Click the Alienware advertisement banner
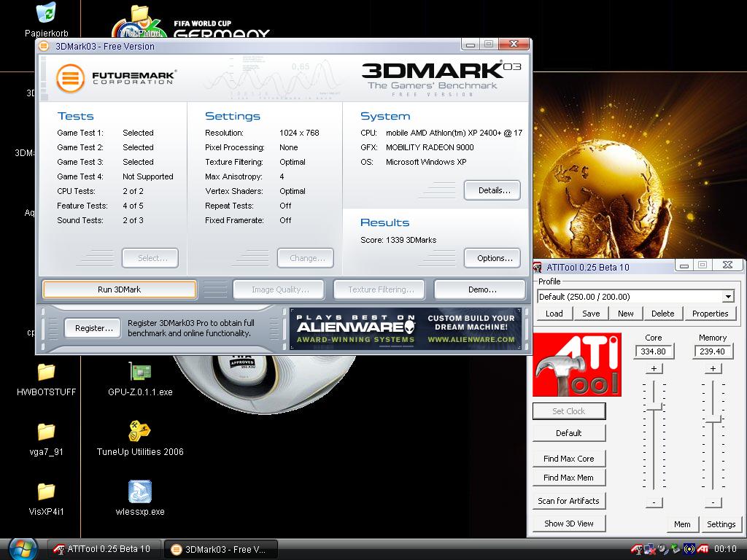 pos(406,329)
